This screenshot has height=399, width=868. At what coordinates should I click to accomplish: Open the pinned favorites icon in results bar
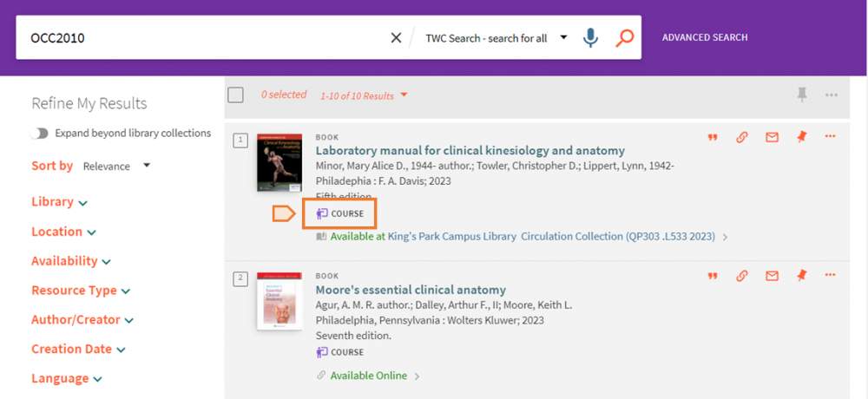[802, 95]
